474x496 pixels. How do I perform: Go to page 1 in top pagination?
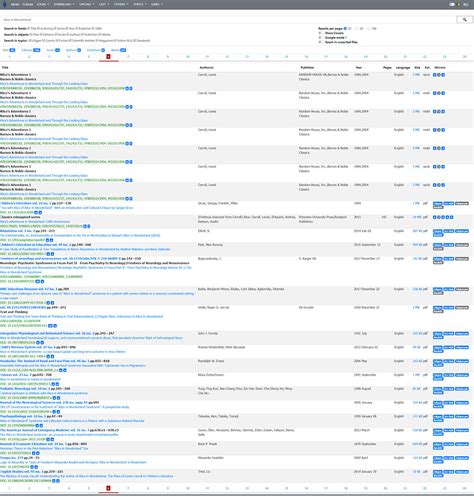9,57
